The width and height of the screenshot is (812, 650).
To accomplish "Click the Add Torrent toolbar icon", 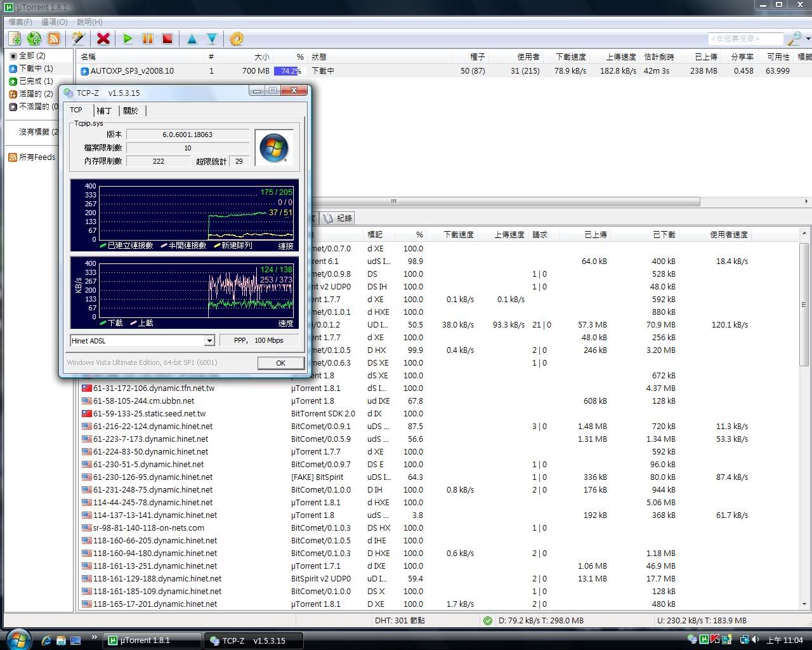I will (14, 39).
